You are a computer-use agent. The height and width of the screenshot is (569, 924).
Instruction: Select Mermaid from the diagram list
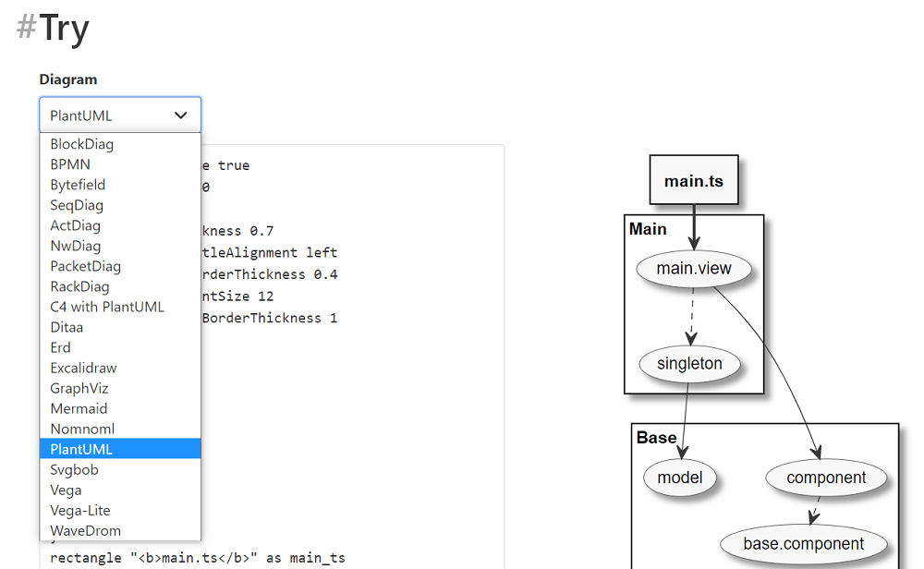click(x=79, y=408)
